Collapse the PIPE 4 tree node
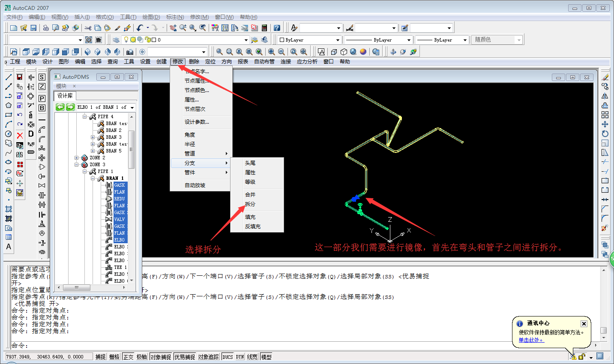This screenshot has width=614, height=364. pyautogui.click(x=85, y=116)
